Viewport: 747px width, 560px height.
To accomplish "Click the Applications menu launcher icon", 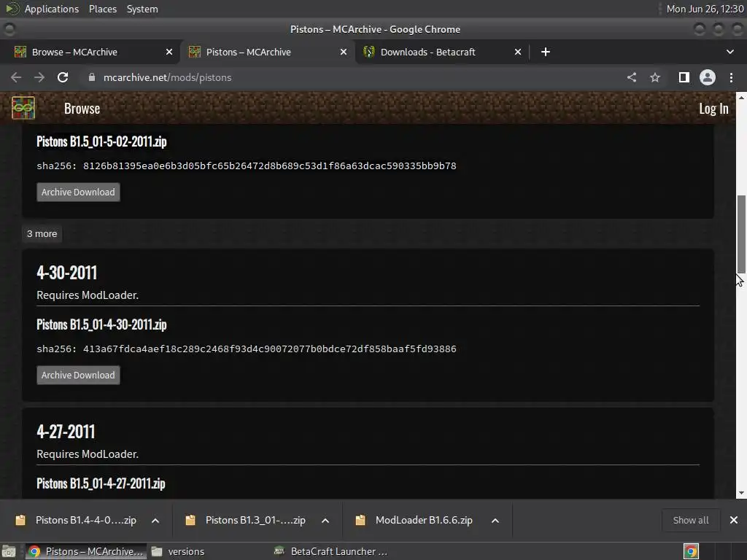I will coord(12,9).
